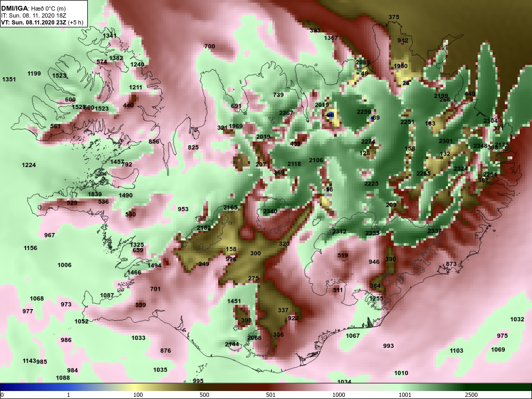
Task: Click the legend label '1001'
Action: point(405,395)
